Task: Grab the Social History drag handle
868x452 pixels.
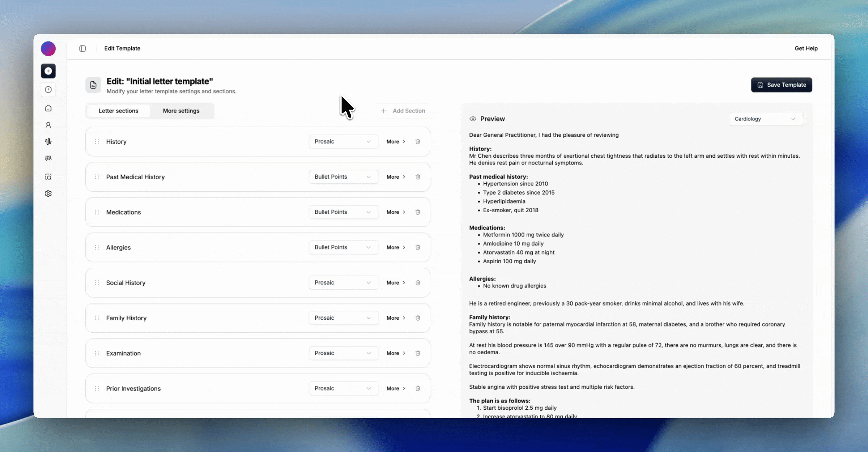Action: (97, 282)
